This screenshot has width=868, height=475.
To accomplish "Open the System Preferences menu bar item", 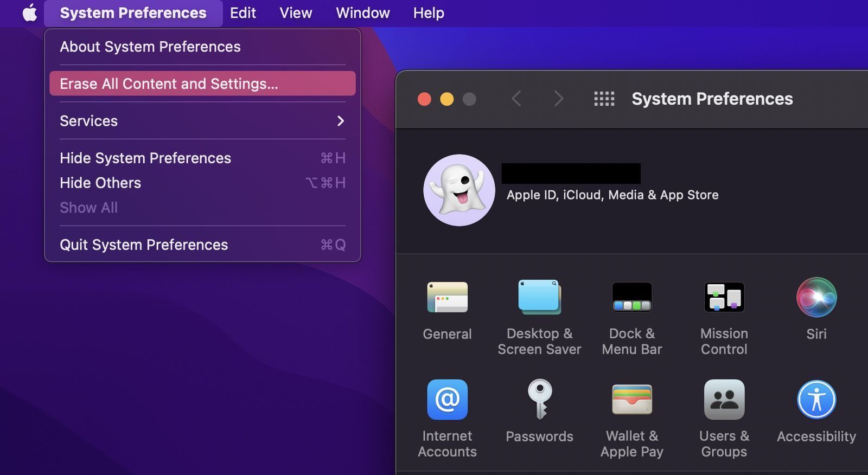I will click(133, 13).
